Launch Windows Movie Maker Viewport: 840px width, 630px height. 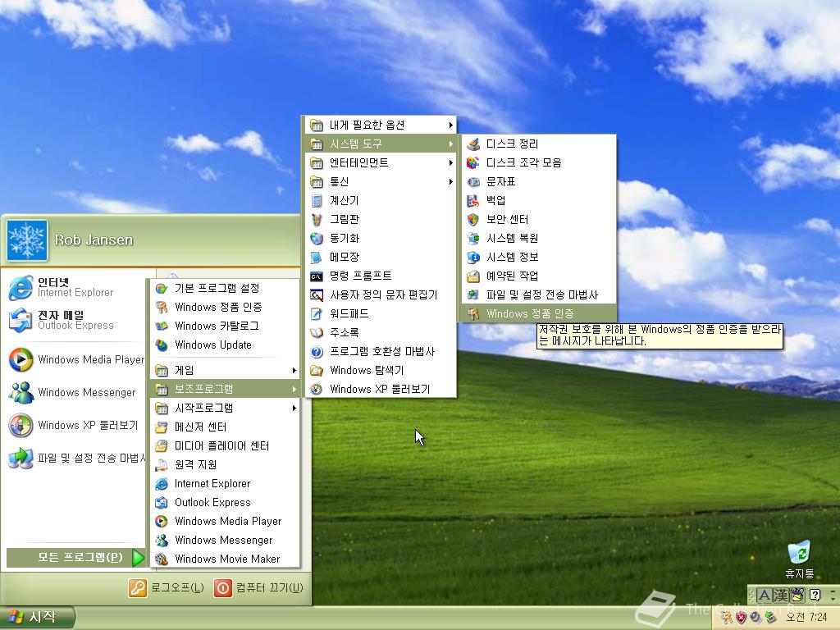click(225, 559)
